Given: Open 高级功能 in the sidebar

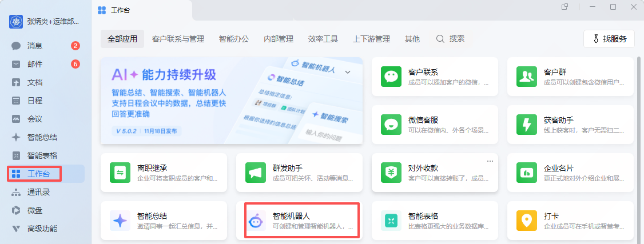Looking at the screenshot, I should 46,229.
